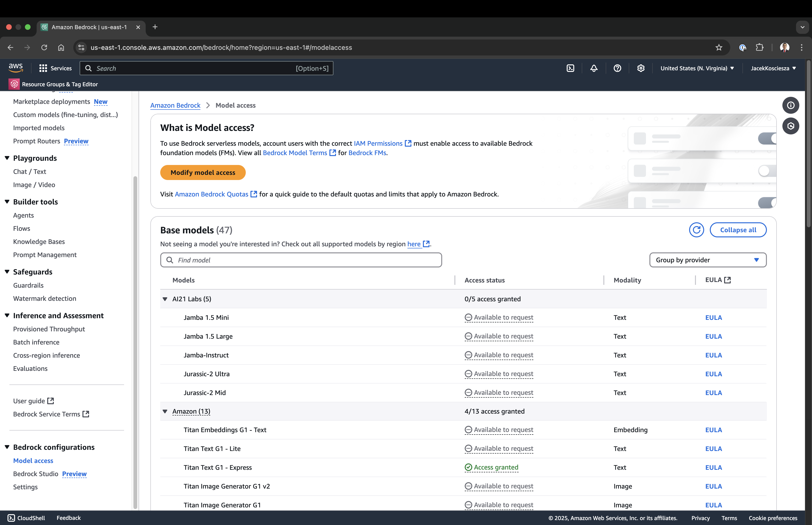
Task: Go to the browser home page icon
Action: [x=61, y=47]
